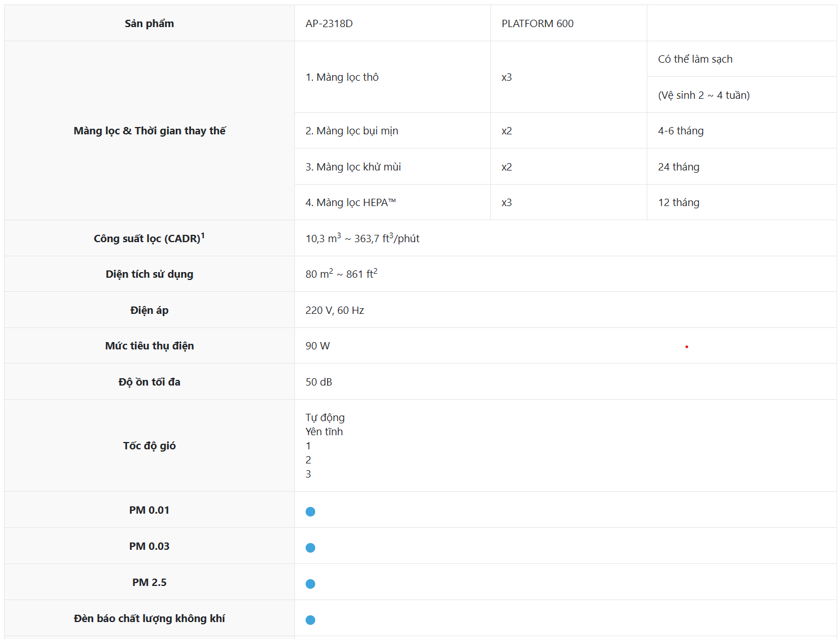
Task: Click the '50 dB' noise level value
Action: 319,382
